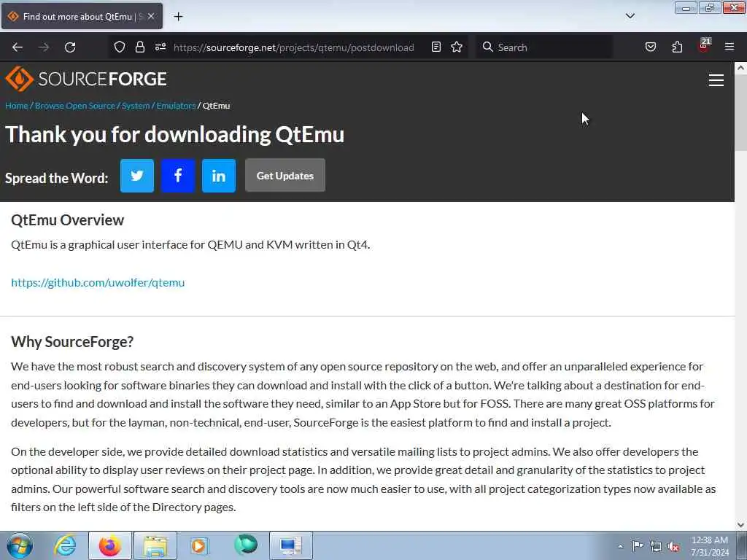The image size is (747, 560).
Task: Share on Facebook
Action: pyautogui.click(x=178, y=176)
